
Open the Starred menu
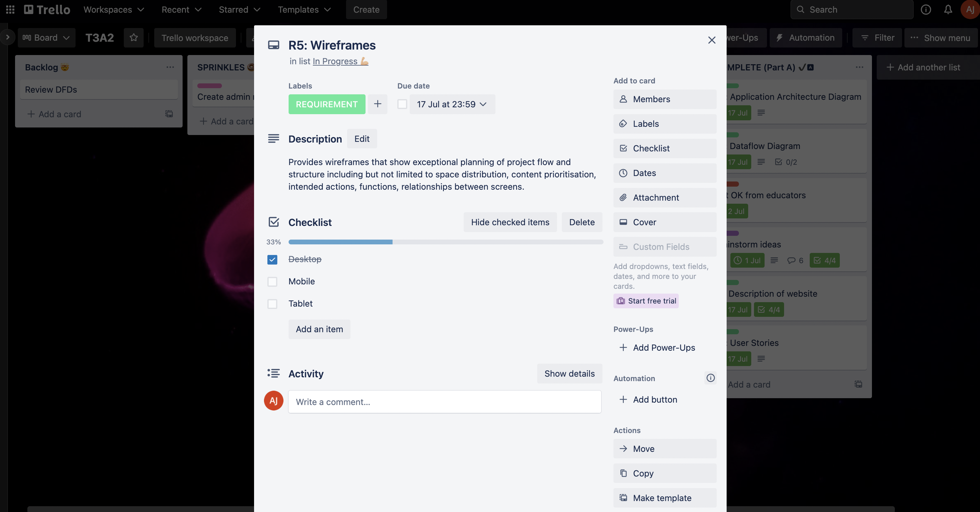tap(239, 10)
